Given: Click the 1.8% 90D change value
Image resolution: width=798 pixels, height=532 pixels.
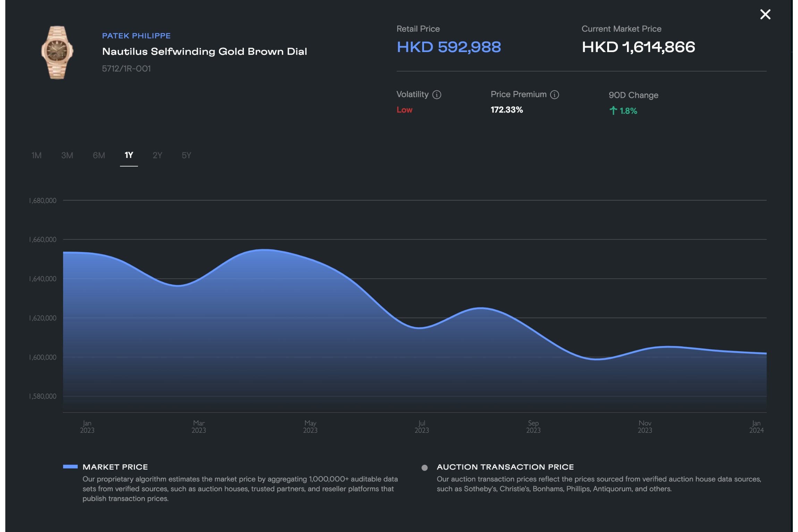Looking at the screenshot, I should 628,111.
